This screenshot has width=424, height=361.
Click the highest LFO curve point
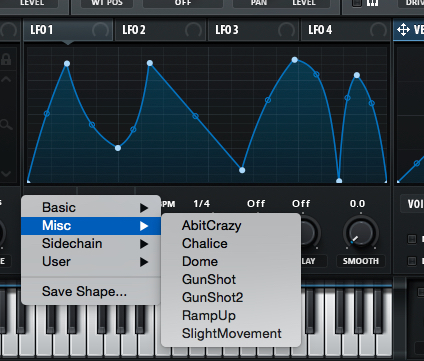coord(295,60)
